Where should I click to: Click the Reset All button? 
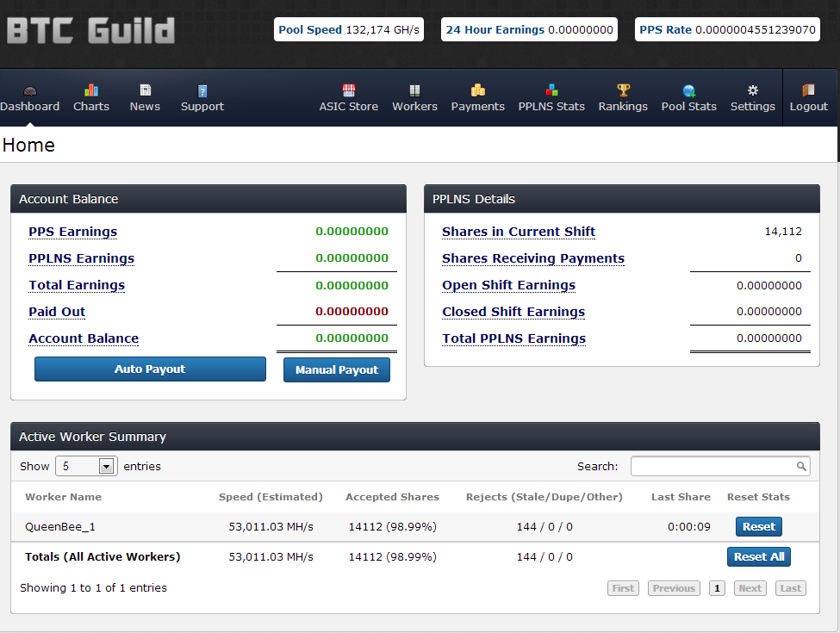pos(758,556)
